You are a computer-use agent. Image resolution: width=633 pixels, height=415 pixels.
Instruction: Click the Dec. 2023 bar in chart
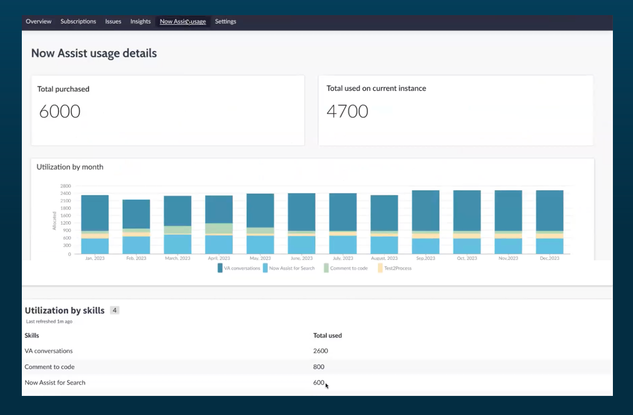[x=549, y=222]
